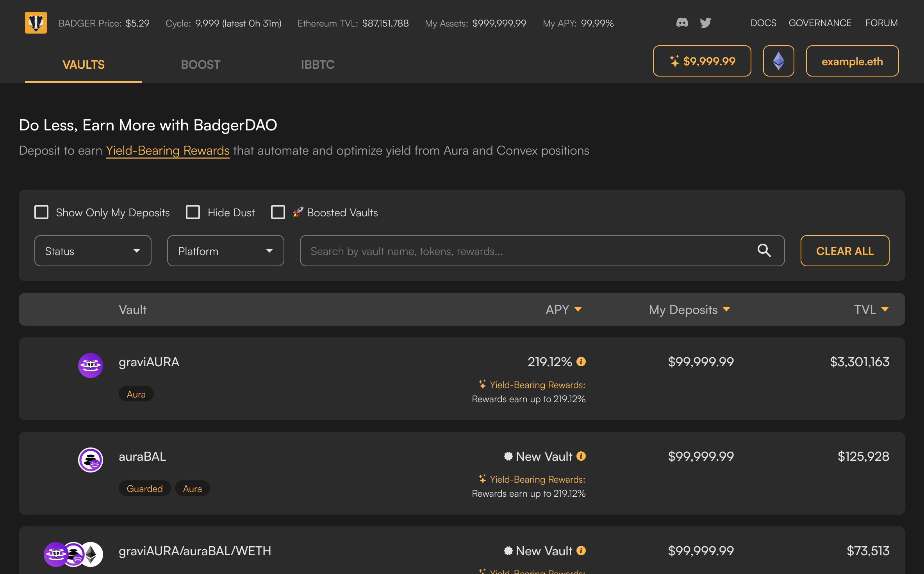Screen dimensions: 924x574
Task: Enable Show Only My Deposits
Action: click(41, 212)
